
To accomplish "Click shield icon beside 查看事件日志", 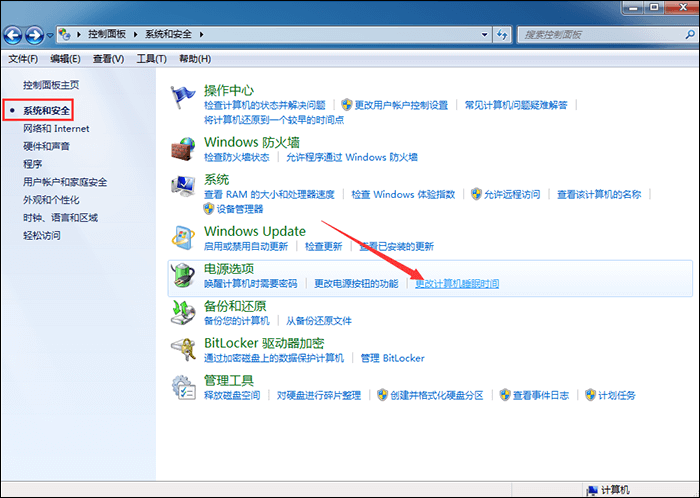I will point(505,395).
